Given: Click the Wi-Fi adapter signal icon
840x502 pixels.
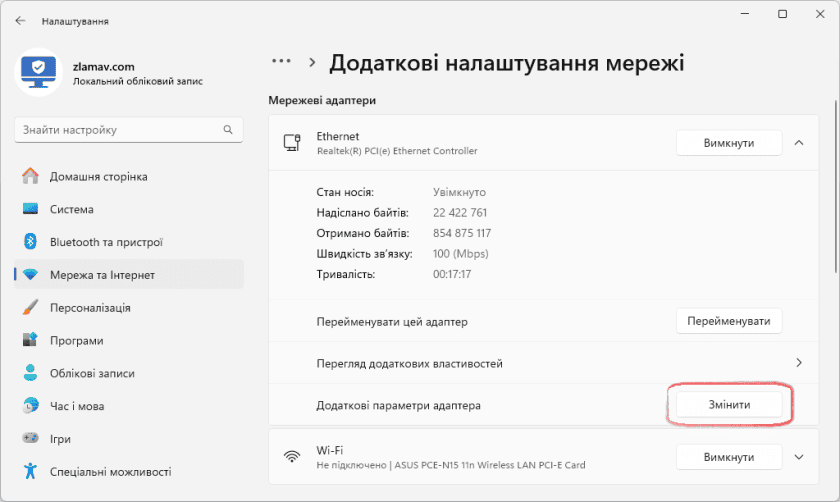Looking at the screenshot, I should click(292, 456).
